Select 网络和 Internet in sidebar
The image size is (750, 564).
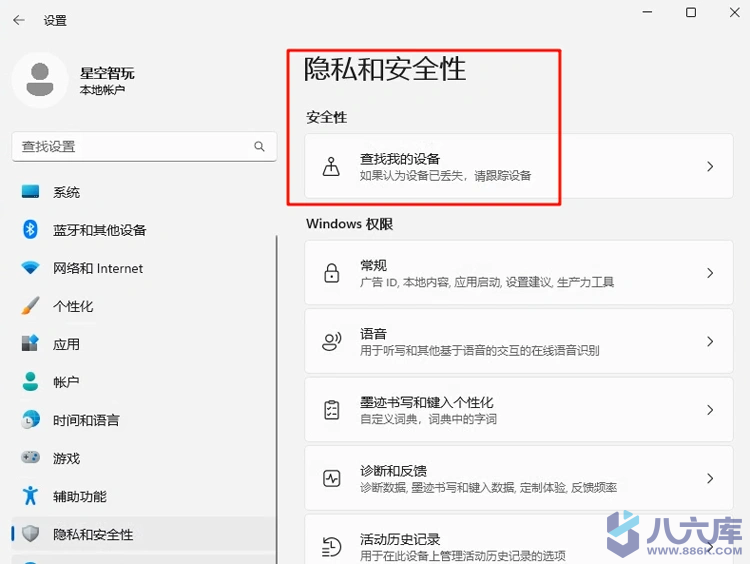[143, 268]
